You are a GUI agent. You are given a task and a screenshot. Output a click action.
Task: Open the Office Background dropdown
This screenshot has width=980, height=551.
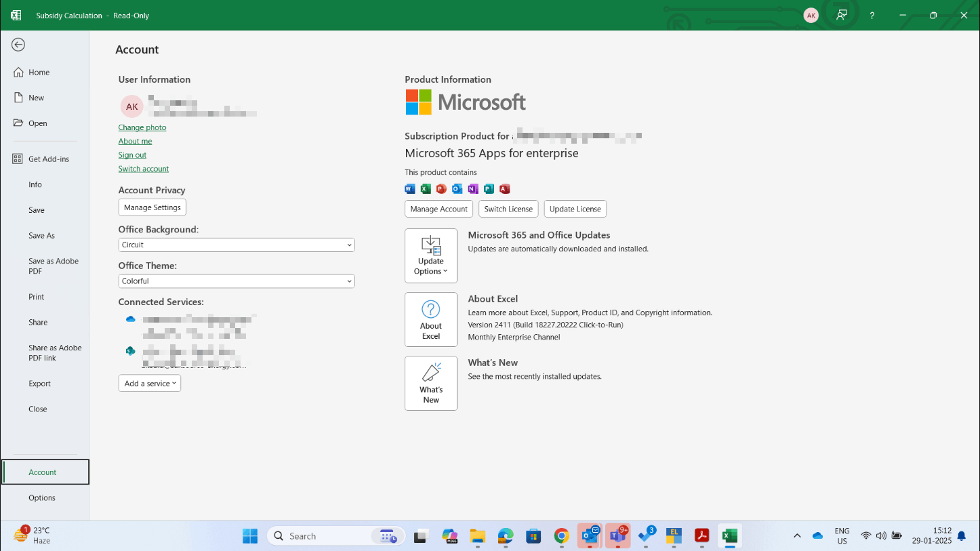point(237,245)
